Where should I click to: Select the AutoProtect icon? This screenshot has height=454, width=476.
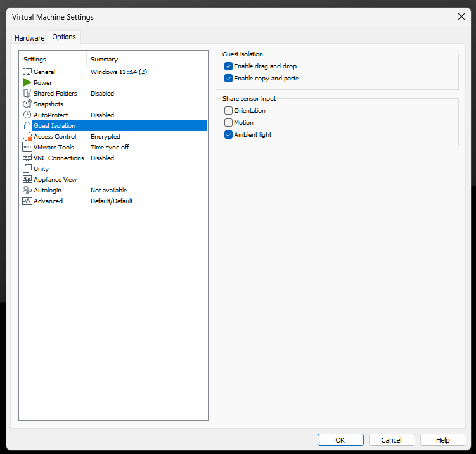pos(27,115)
